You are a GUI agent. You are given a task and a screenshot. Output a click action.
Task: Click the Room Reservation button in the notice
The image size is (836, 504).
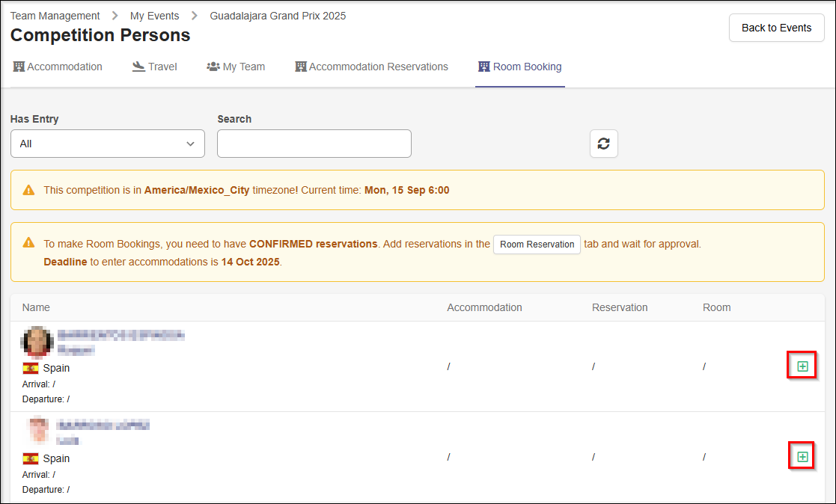tap(537, 245)
